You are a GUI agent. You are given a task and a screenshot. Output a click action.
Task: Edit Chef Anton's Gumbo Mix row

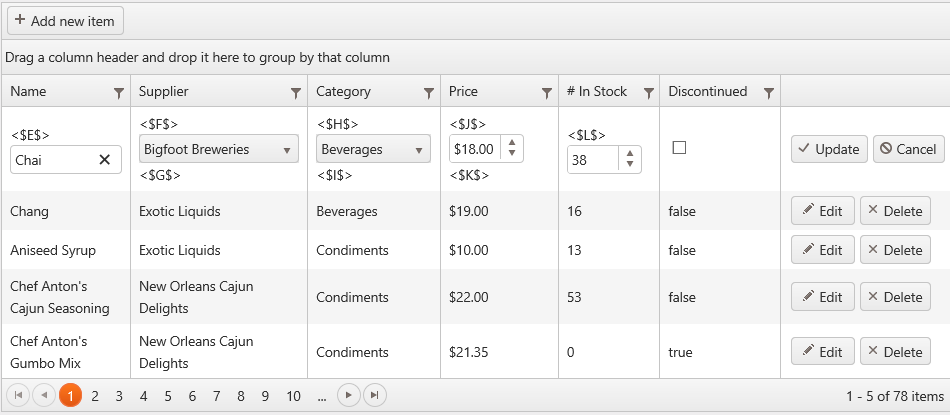[x=823, y=352]
